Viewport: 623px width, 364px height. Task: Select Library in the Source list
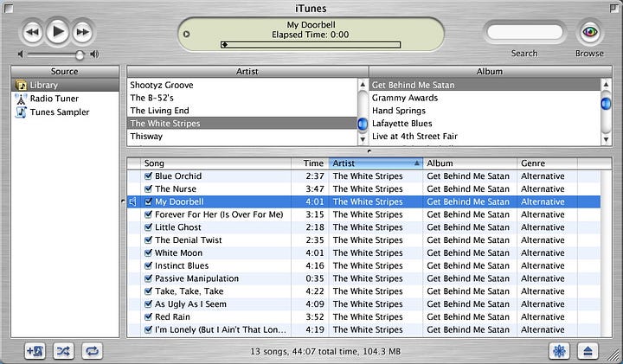[x=65, y=85]
